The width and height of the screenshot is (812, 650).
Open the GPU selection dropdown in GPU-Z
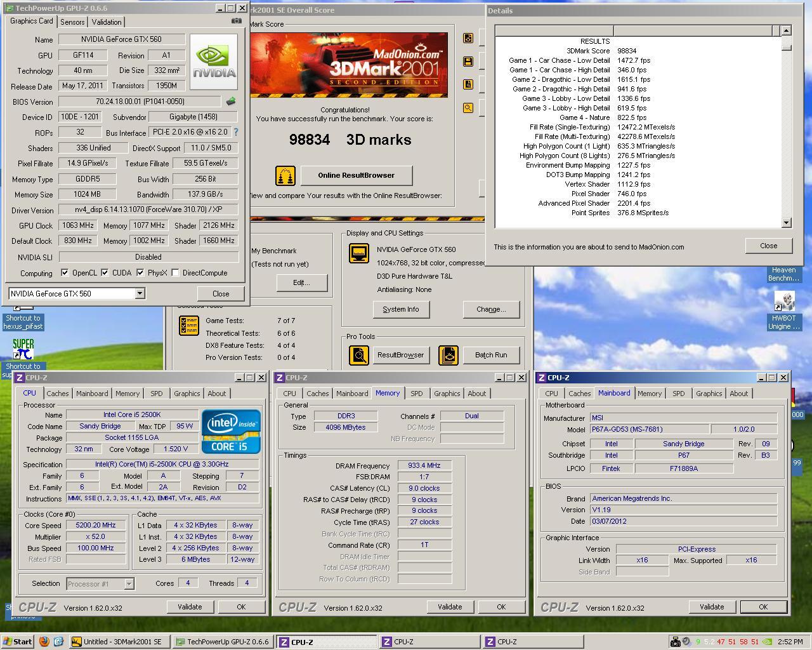point(140,293)
